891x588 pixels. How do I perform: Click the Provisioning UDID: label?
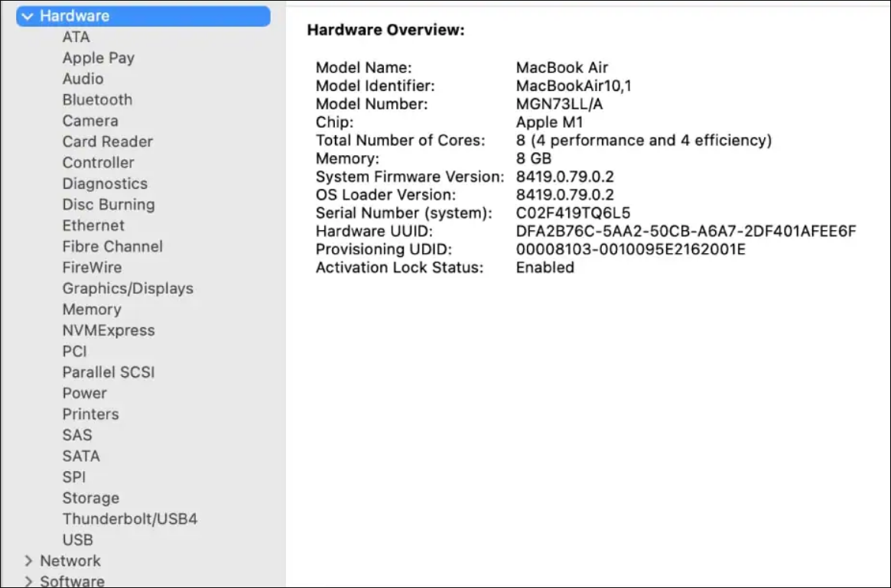(384, 249)
